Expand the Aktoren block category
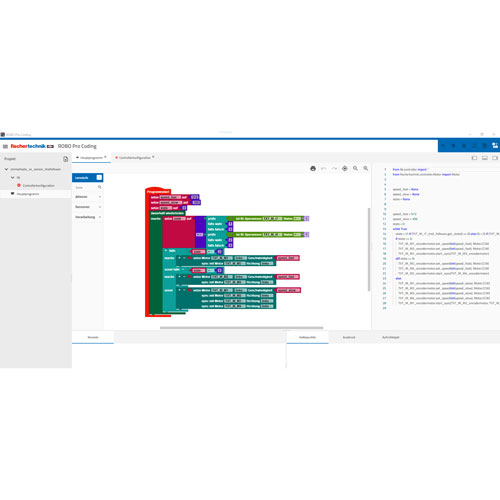 88,197
